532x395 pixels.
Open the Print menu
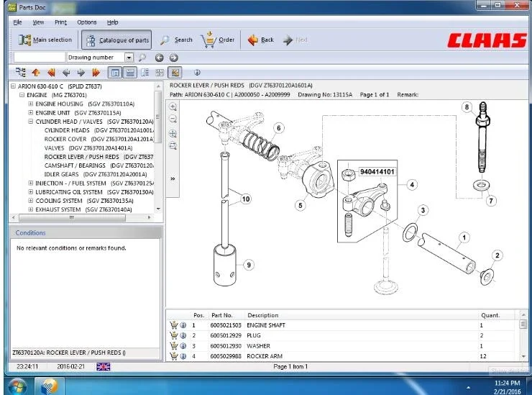(x=60, y=22)
